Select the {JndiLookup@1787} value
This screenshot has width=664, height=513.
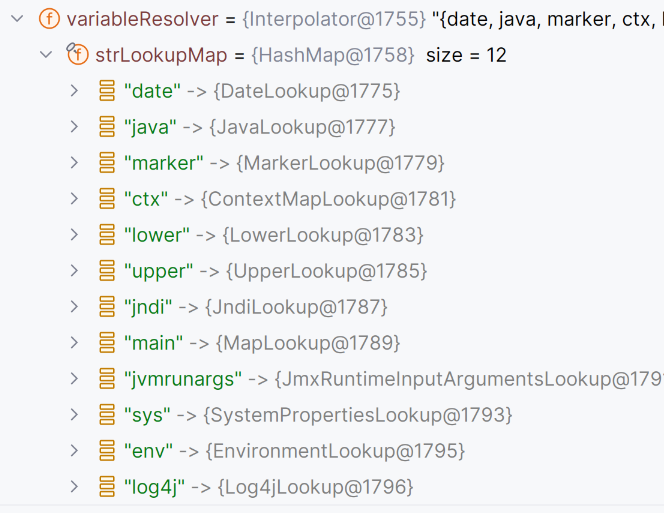pos(296,307)
